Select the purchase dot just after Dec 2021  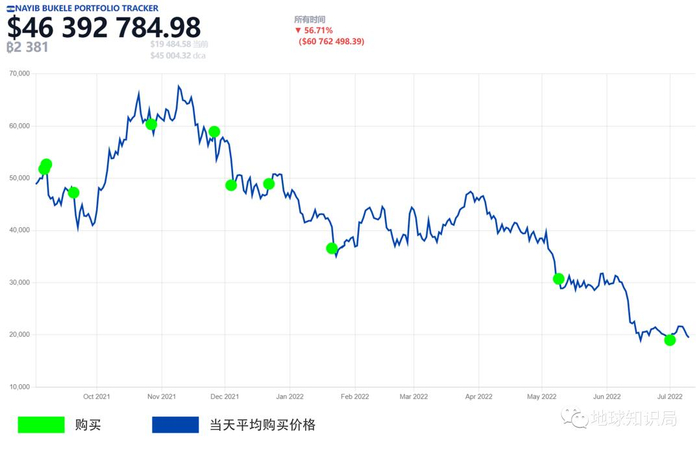tap(231, 185)
